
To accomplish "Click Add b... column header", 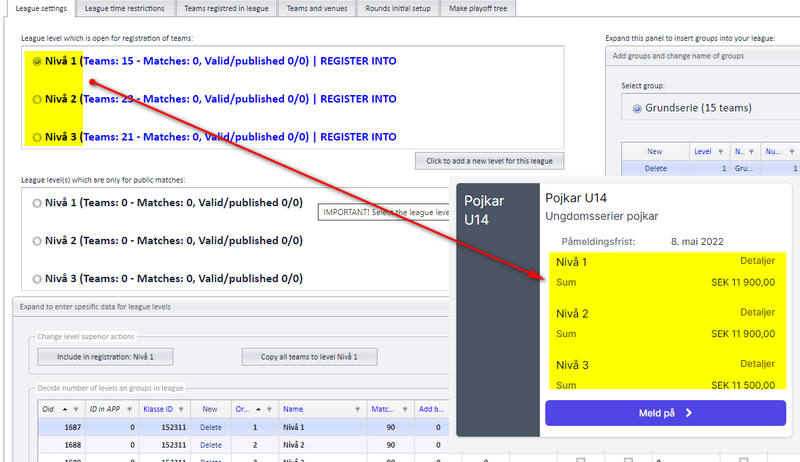I will point(431,409).
